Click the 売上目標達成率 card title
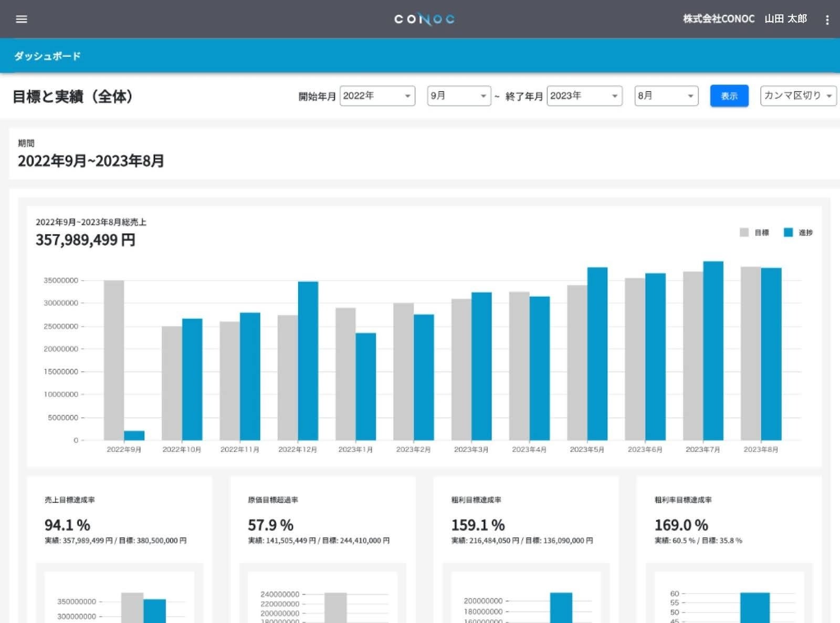The height and width of the screenshot is (623, 840). click(x=70, y=500)
